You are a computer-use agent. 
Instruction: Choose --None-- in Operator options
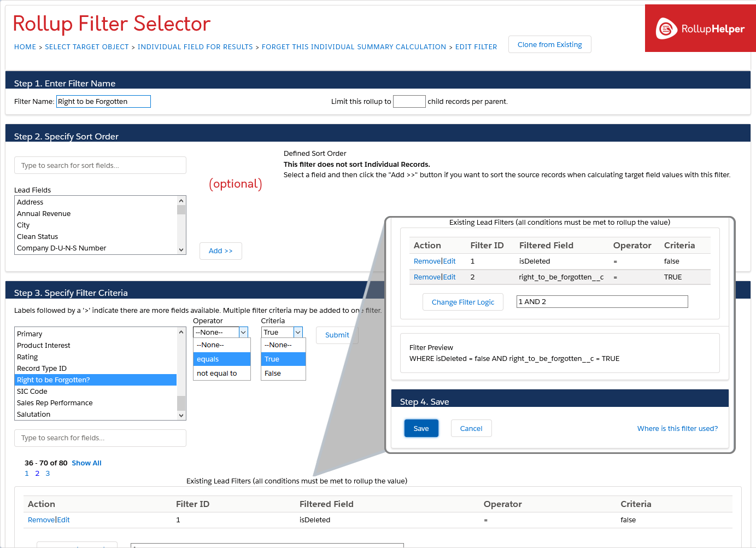click(x=222, y=345)
